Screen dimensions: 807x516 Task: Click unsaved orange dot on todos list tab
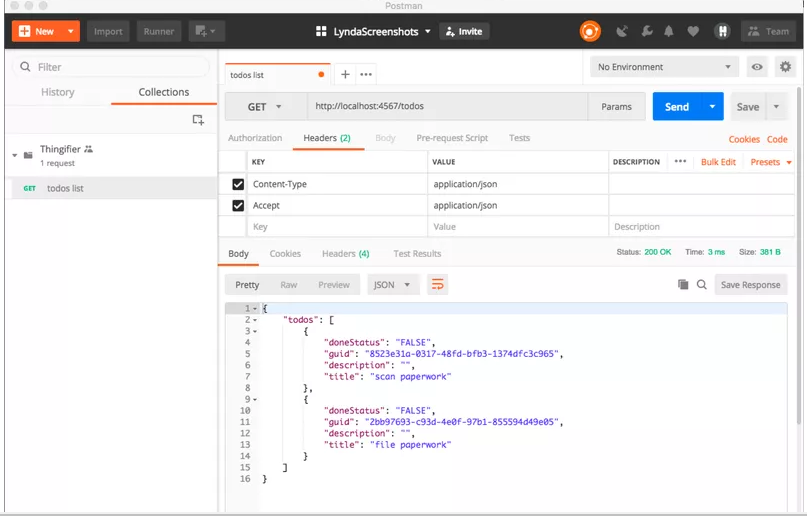click(321, 75)
